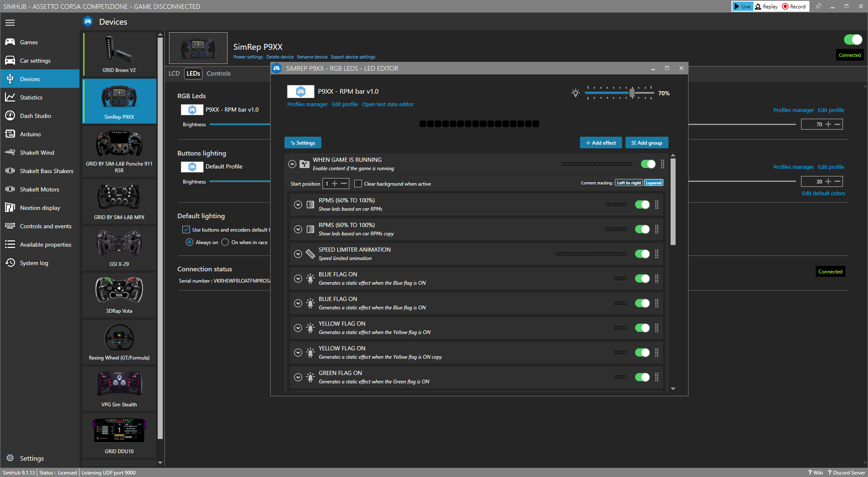
Task: Click first RPMS (60% to 100%) effect icon
Action: [x=310, y=204]
